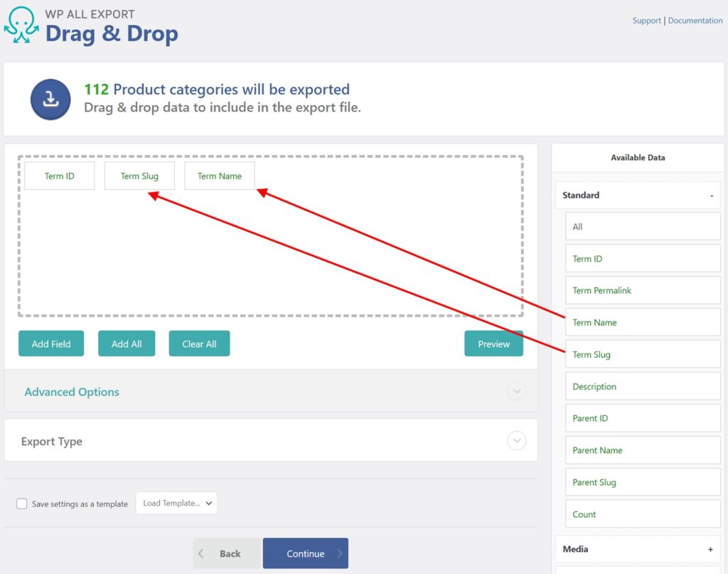728x574 pixels.
Task: Collapse the Standard data section
Action: point(711,195)
